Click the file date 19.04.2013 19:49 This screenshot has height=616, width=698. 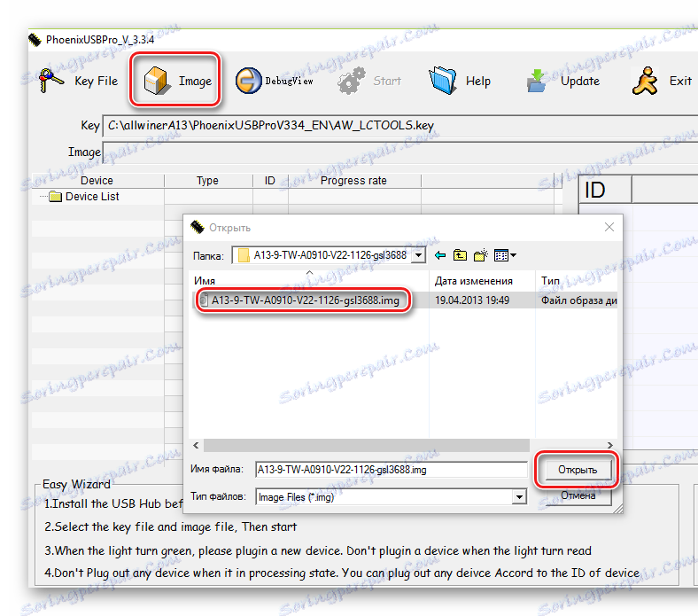pos(472,300)
